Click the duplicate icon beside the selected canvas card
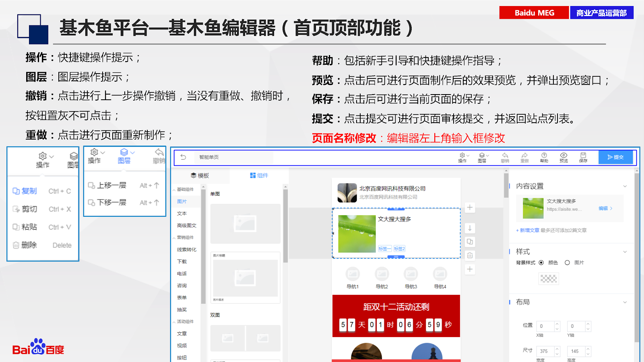This screenshot has height=362, width=644. (470, 242)
